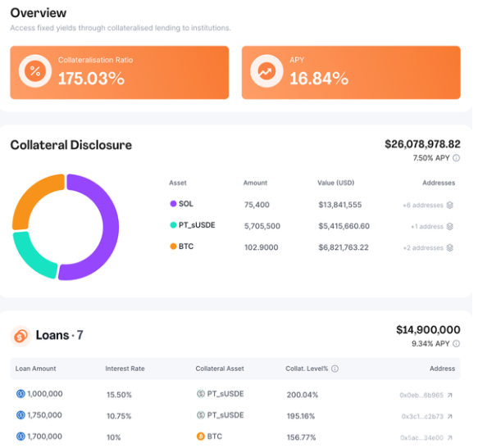Expand the +2 addresses list for BTC

(423, 248)
